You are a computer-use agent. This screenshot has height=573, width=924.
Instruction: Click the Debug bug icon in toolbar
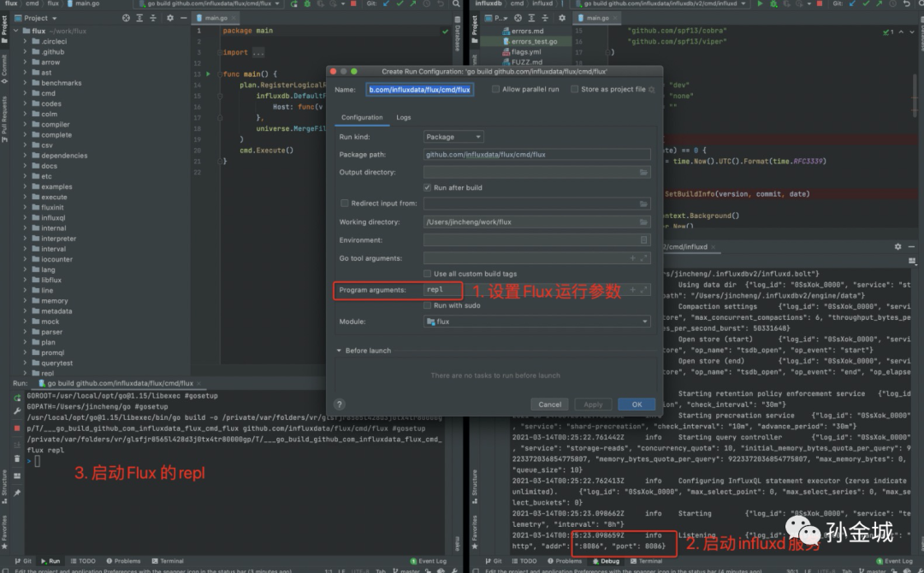click(307, 4)
